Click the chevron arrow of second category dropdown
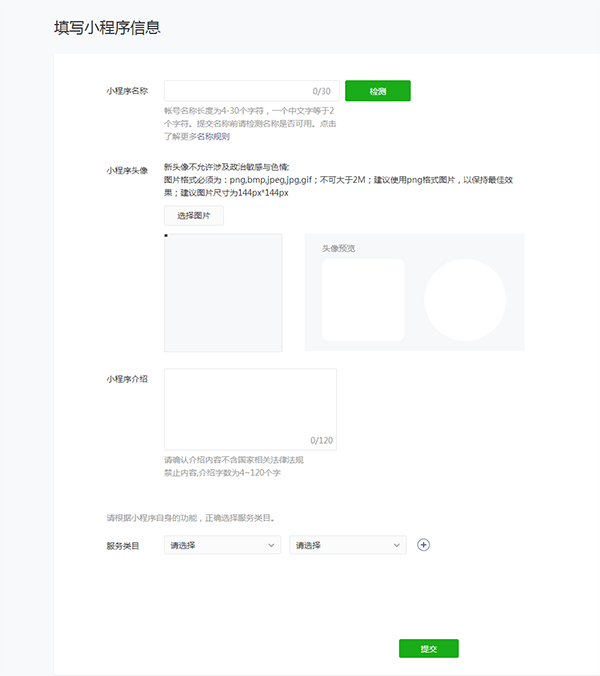This screenshot has height=676, width=600. coord(397,545)
